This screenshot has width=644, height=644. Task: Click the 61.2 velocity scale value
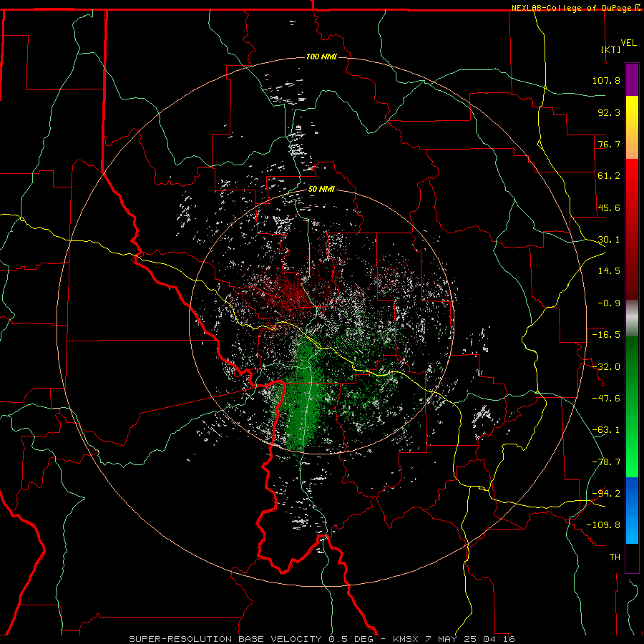[x=609, y=176]
